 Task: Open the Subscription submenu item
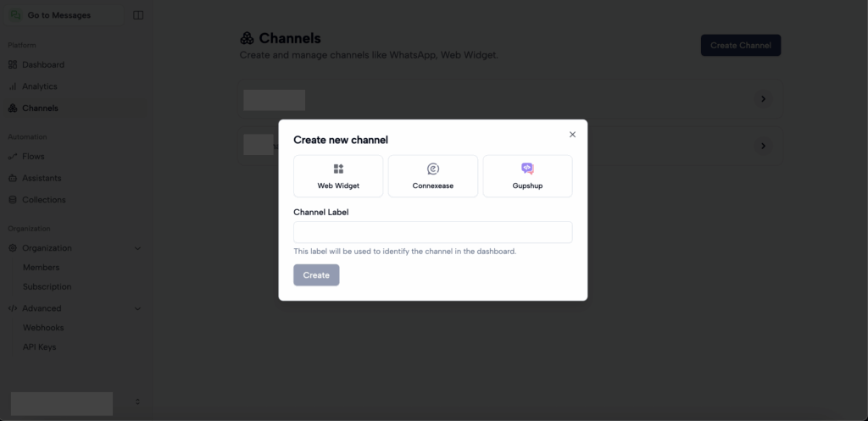click(x=47, y=287)
